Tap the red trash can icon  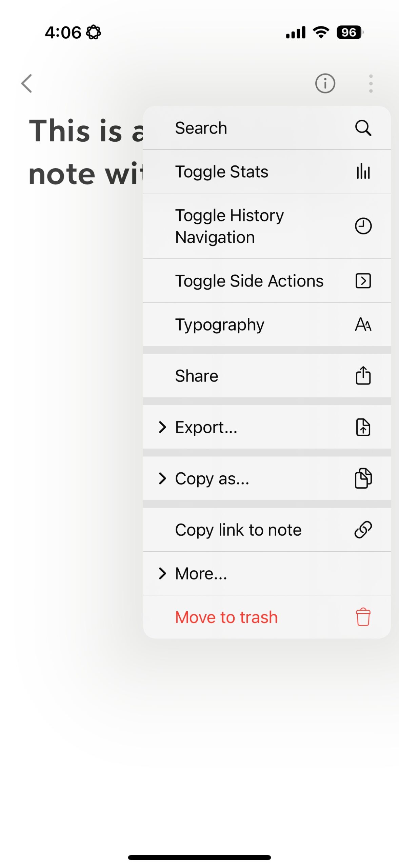click(x=363, y=617)
